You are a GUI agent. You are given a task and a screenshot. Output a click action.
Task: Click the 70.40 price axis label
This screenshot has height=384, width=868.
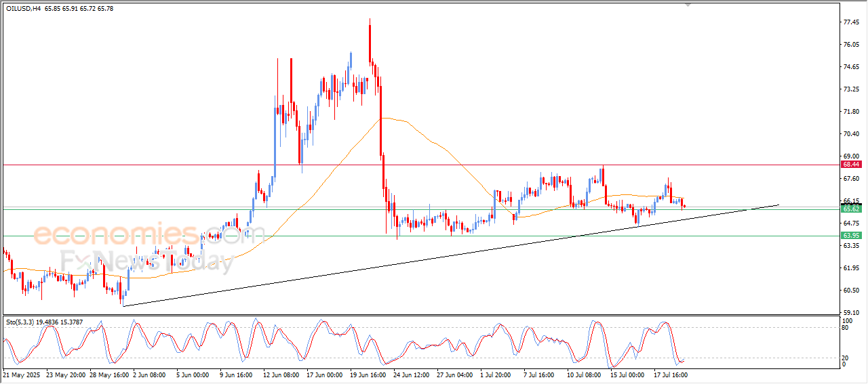coord(852,134)
